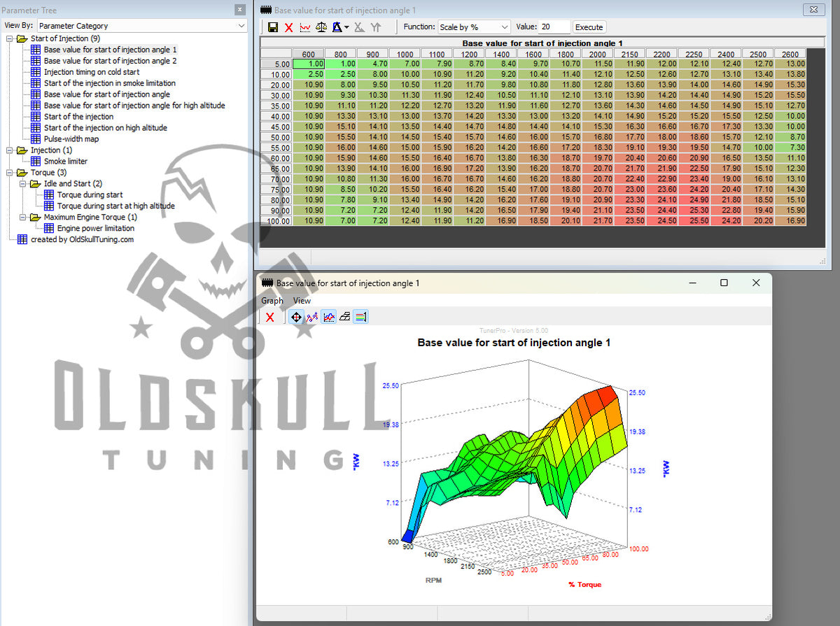Toggle the crosshair rotate tool in graph
840x626 pixels.
pos(296,317)
